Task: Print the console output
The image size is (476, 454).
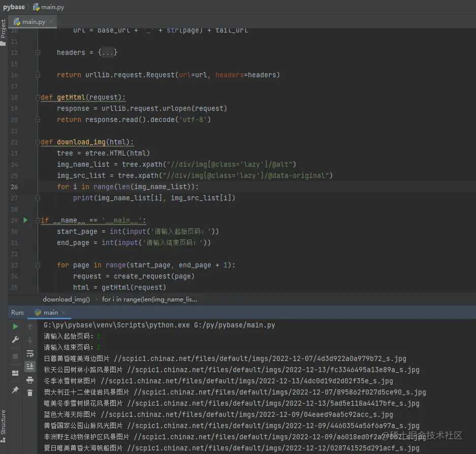Action: click(30, 380)
